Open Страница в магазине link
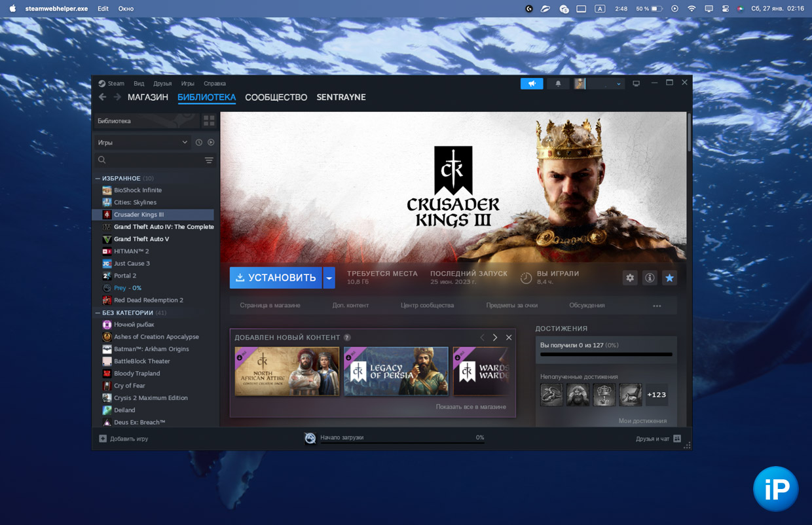The image size is (812, 525). tap(270, 306)
